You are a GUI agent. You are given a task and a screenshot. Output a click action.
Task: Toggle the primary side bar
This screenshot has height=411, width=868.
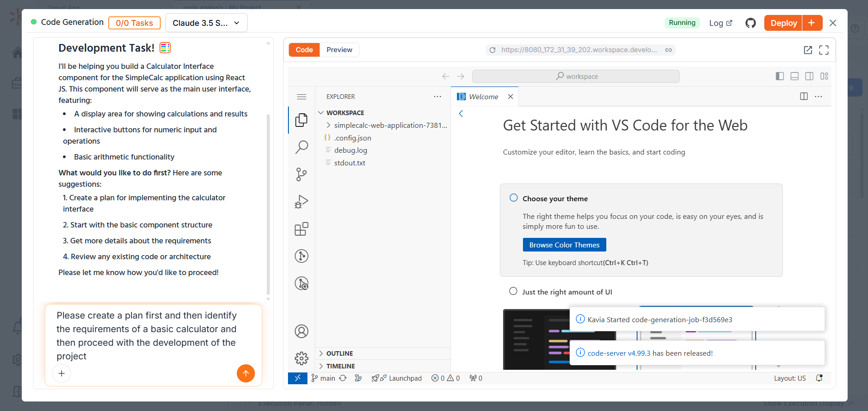(x=780, y=76)
